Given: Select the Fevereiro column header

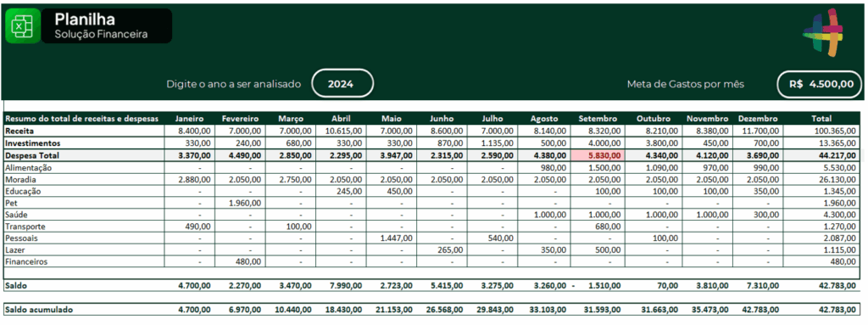Looking at the screenshot, I should point(240,119).
